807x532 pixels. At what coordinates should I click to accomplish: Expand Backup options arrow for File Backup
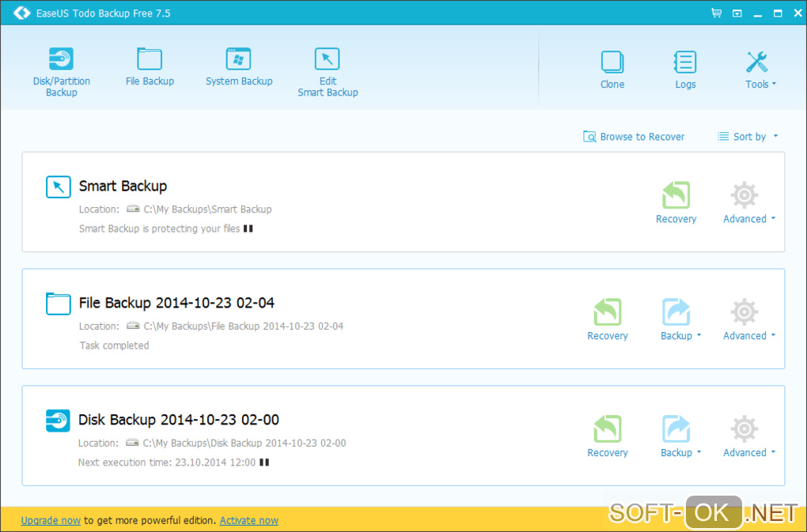(699, 335)
